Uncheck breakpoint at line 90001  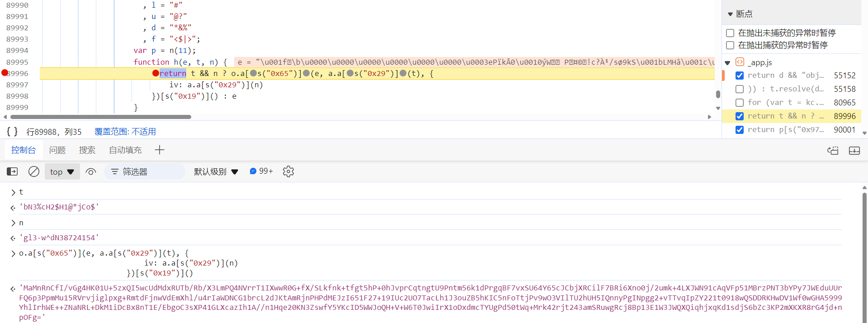pos(740,130)
